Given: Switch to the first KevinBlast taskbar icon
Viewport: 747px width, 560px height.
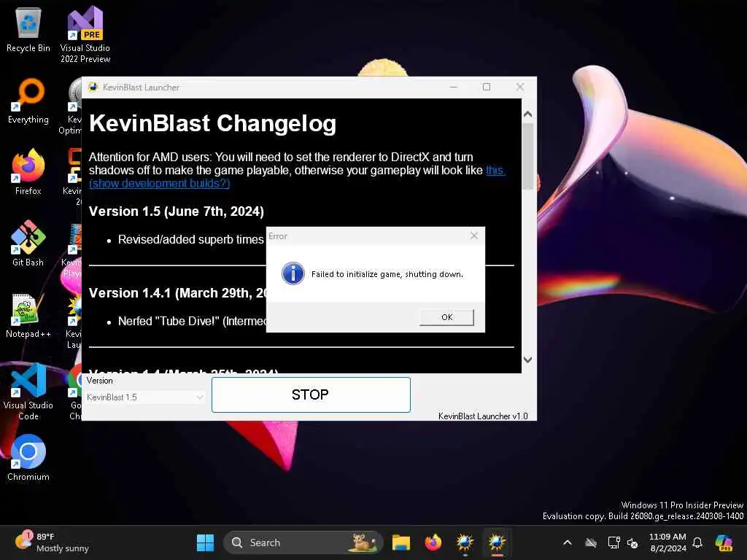Looking at the screenshot, I should pos(465,542).
